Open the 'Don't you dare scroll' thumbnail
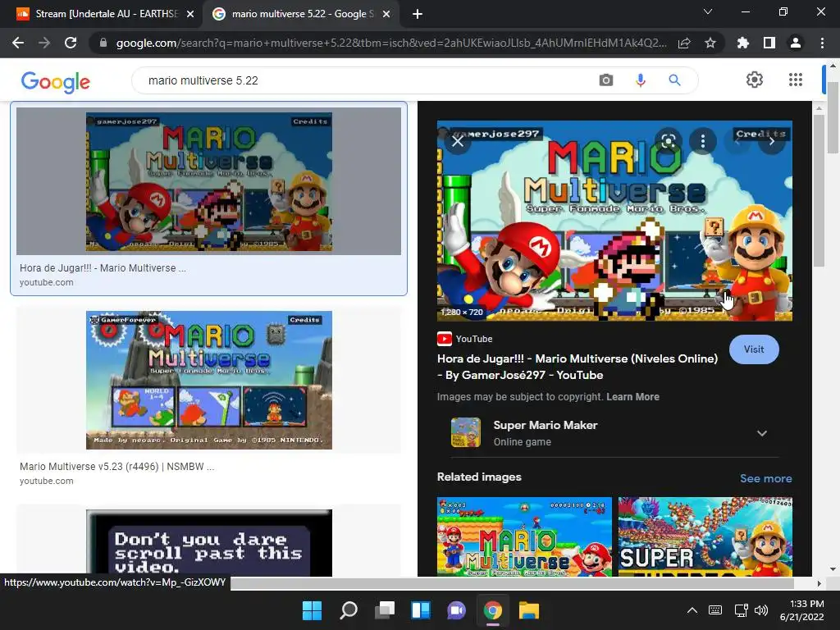The image size is (840, 630). (x=209, y=543)
